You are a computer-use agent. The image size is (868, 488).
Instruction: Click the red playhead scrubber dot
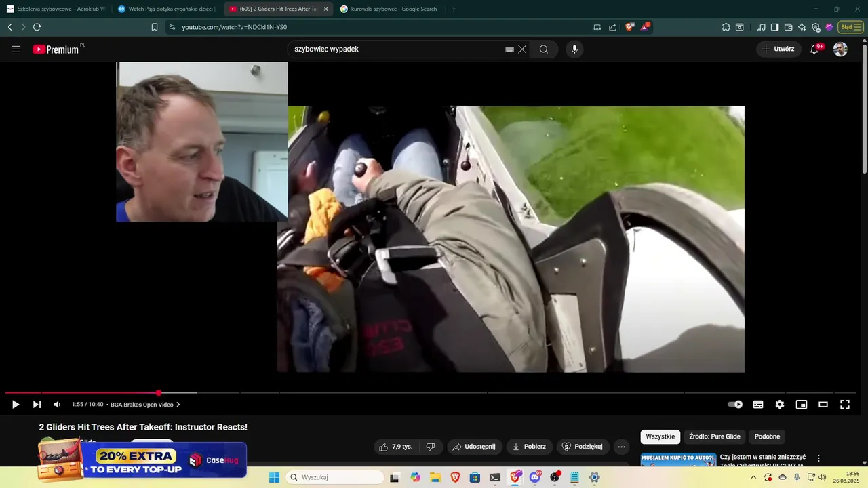pyautogui.click(x=159, y=392)
